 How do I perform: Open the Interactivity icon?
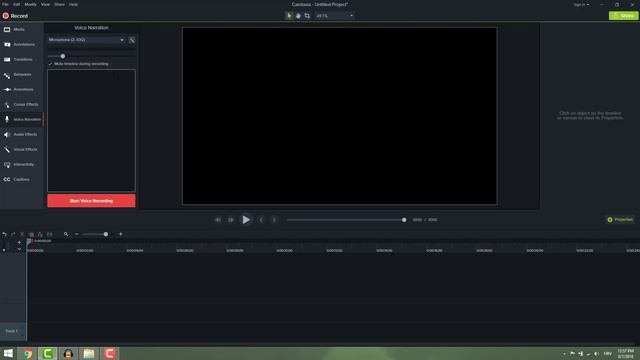pyautogui.click(x=7, y=164)
